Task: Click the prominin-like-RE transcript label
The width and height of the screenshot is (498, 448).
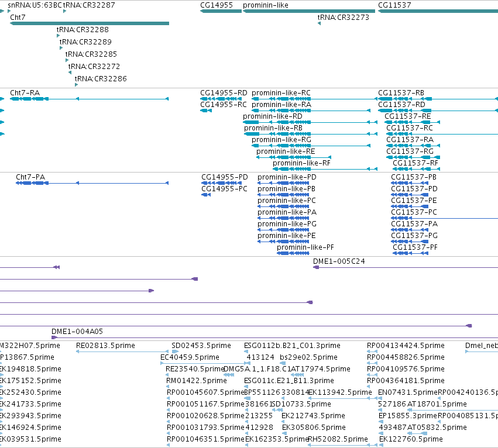Action: [286, 151]
